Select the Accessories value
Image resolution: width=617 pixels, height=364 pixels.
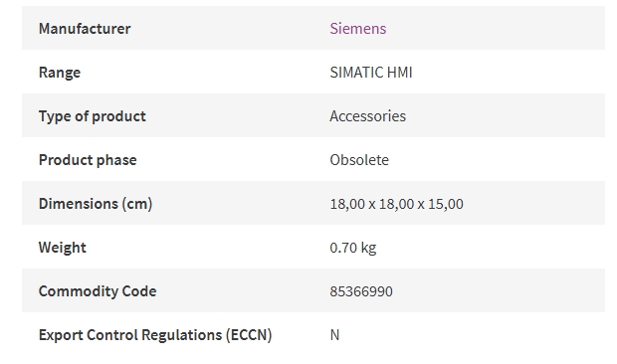[367, 116]
